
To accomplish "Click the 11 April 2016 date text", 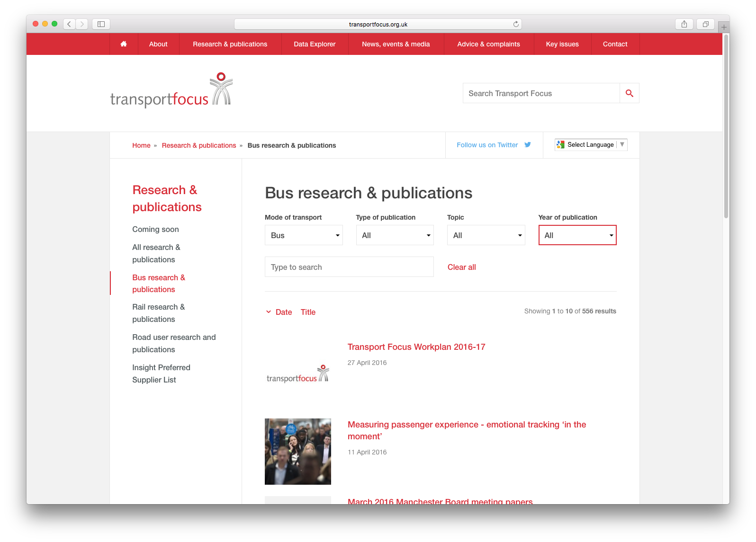I will [x=367, y=452].
